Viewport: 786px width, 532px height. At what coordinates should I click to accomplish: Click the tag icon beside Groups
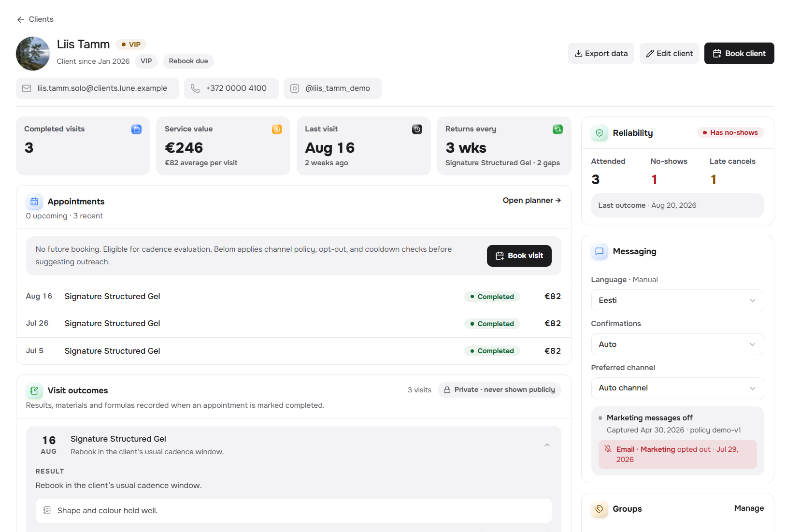click(x=600, y=509)
